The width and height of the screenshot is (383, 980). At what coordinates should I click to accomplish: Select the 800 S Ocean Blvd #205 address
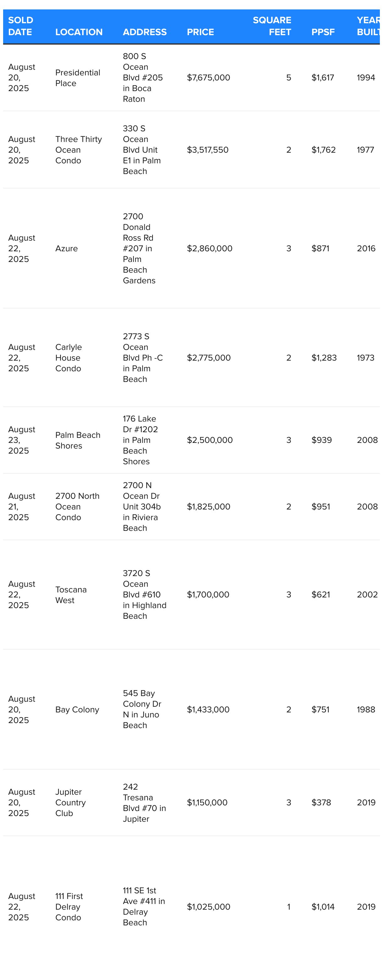tap(143, 78)
